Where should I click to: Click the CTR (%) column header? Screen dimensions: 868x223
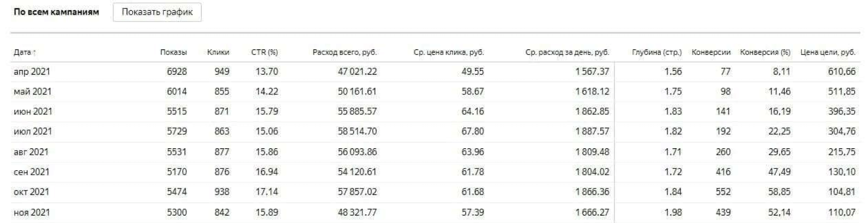(x=264, y=52)
